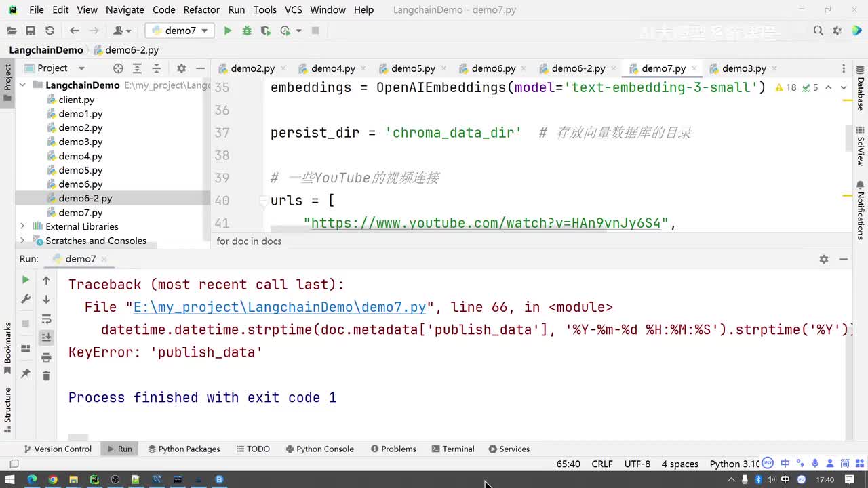Toggle pin tab in Run panel
The width and height of the screenshot is (868, 488).
[x=26, y=373]
